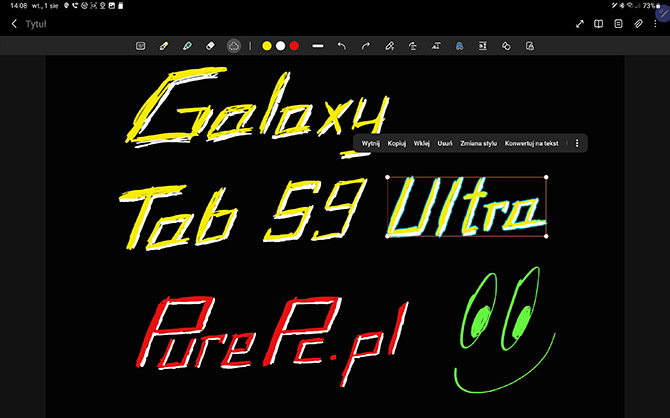This screenshot has width=670, height=418.
Task: Toggle the blue auto-fix shapes icon
Action: click(459, 46)
